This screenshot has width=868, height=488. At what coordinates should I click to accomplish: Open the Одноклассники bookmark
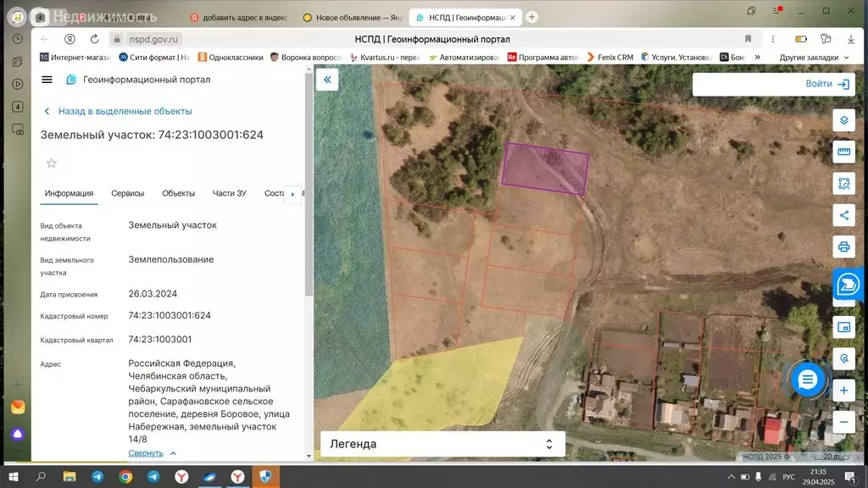231,58
